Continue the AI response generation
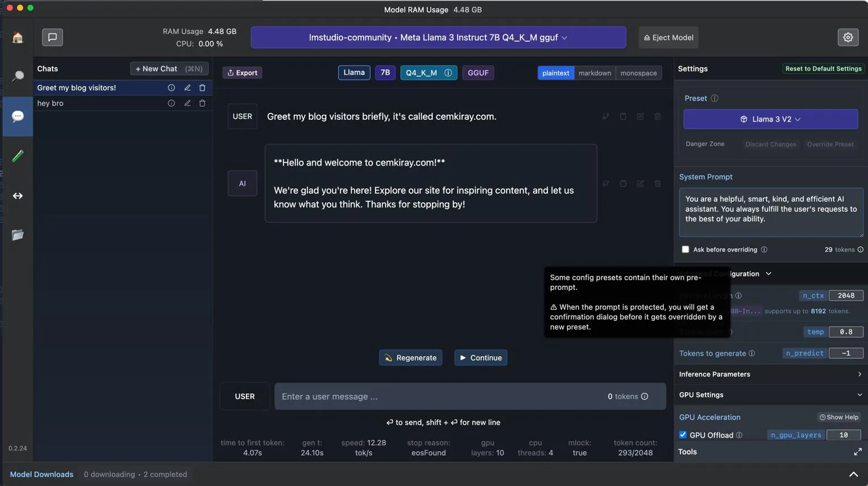This screenshot has width=868, height=486. tap(481, 358)
